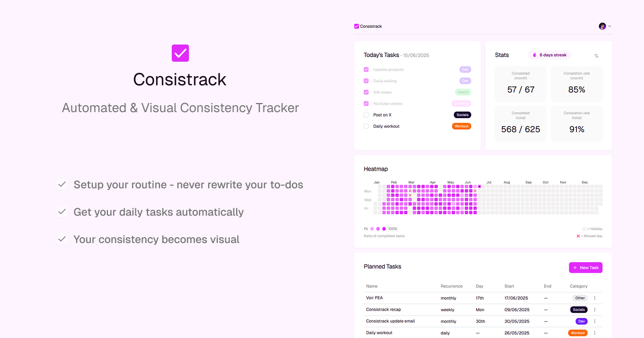Click today's highlighted heatmap cell

479,187
